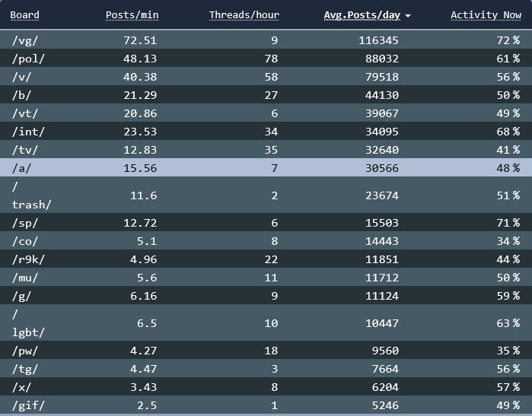Click the sort arrow beside Avg.Posts/day

[408, 16]
